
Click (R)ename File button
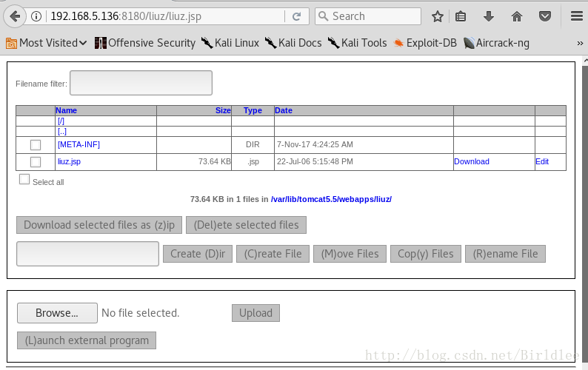pyautogui.click(x=505, y=254)
